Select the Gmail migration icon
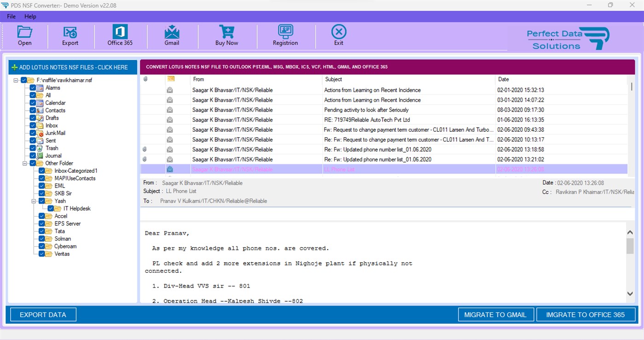Viewport: 644px width, 340px height. (171, 35)
